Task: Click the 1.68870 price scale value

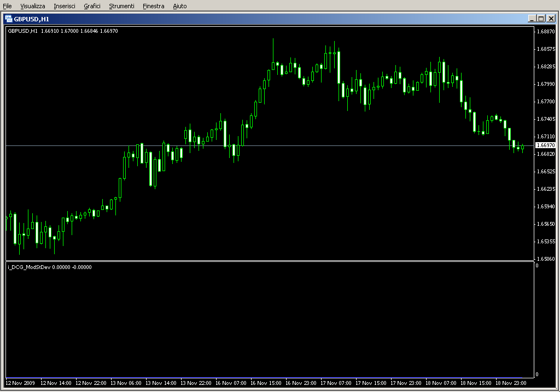Action: point(546,31)
